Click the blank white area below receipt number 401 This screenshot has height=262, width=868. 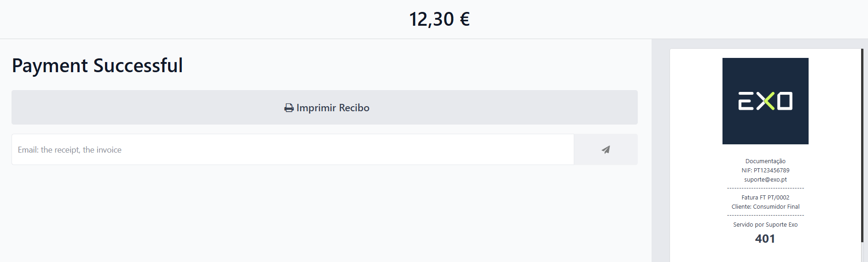(x=765, y=254)
